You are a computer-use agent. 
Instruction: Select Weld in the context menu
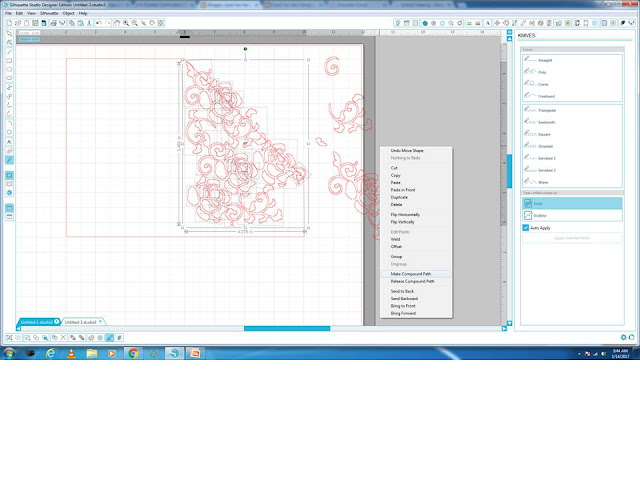[416, 239]
